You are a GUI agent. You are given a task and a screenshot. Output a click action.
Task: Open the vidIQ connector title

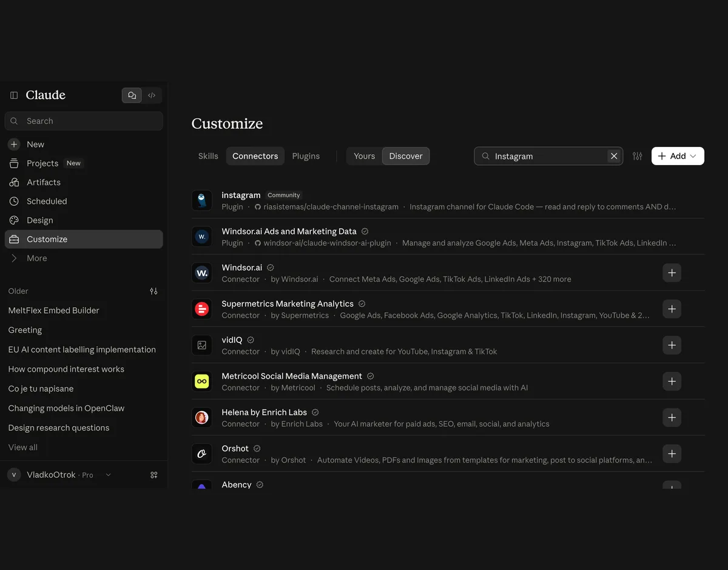click(232, 340)
